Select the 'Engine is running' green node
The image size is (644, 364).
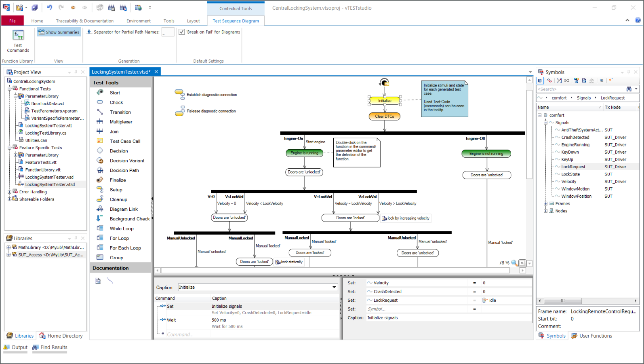point(304,153)
